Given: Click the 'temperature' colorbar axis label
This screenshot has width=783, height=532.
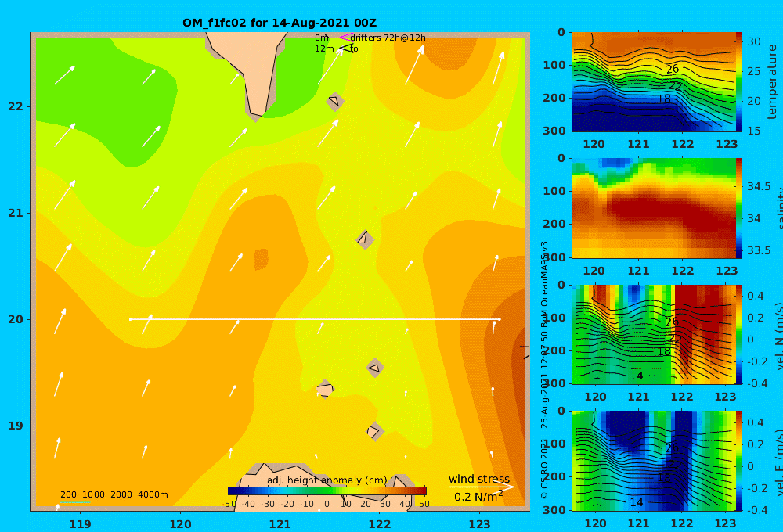Looking at the screenshot, I should point(772,82).
